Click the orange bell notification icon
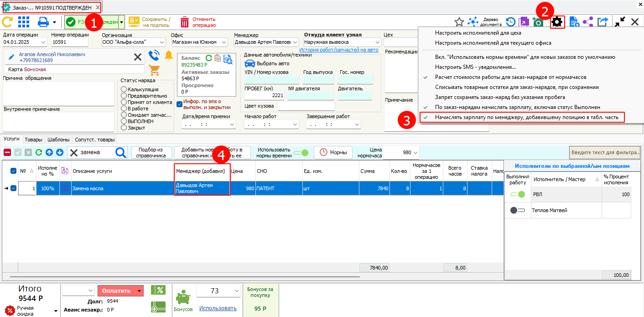This screenshot has width=644, height=317. 169,56
